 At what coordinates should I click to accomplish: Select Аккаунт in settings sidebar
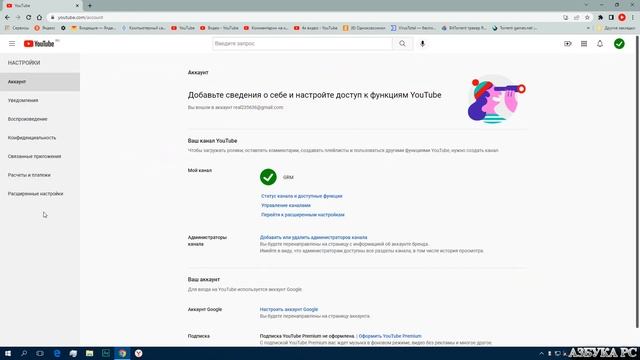[40, 82]
